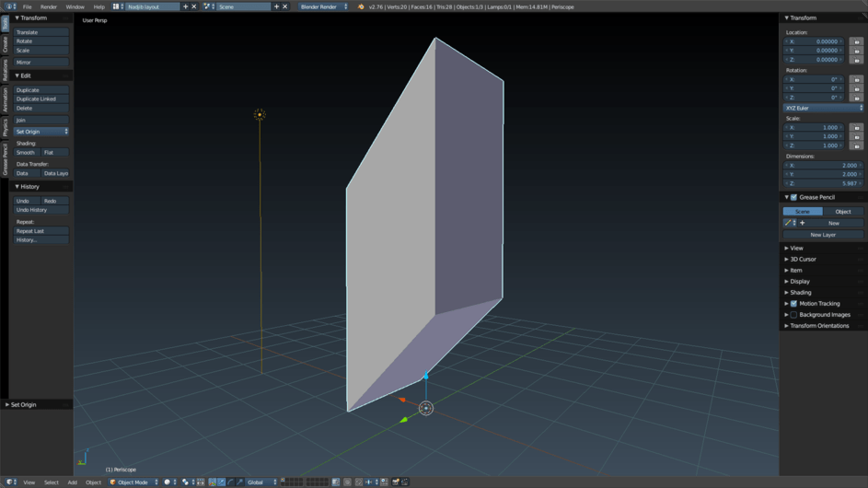Click the Duplicate Linked button
868x488 pixels.
41,99
